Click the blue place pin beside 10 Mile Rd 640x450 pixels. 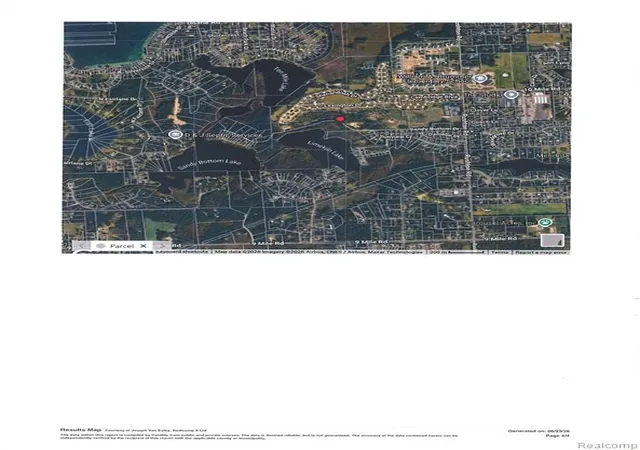coord(510,95)
